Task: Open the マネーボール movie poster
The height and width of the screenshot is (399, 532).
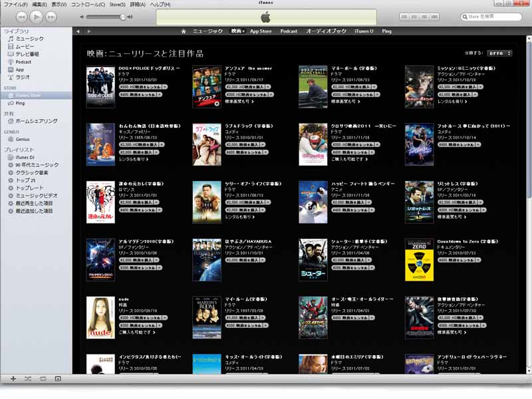Action: click(313, 87)
